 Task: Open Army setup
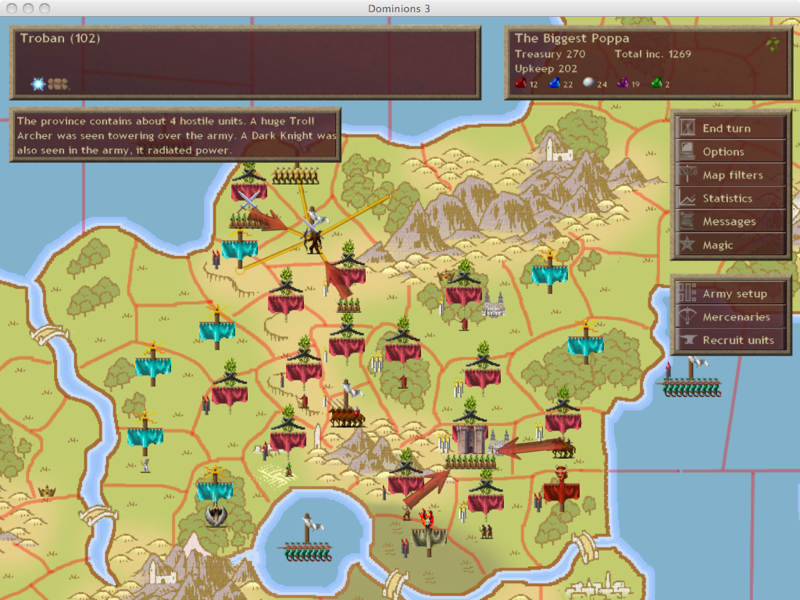click(x=730, y=293)
